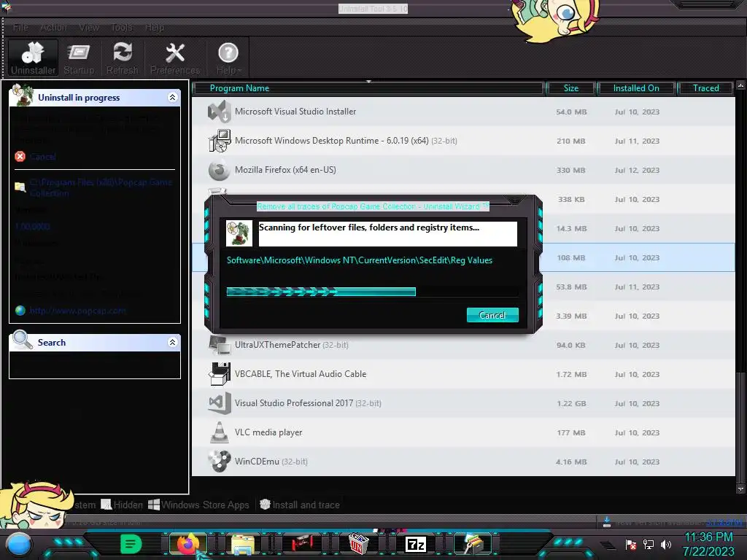This screenshot has width=747, height=560.
Task: Open the taskbar clock showing 11:36 PM
Action: pyautogui.click(x=708, y=544)
